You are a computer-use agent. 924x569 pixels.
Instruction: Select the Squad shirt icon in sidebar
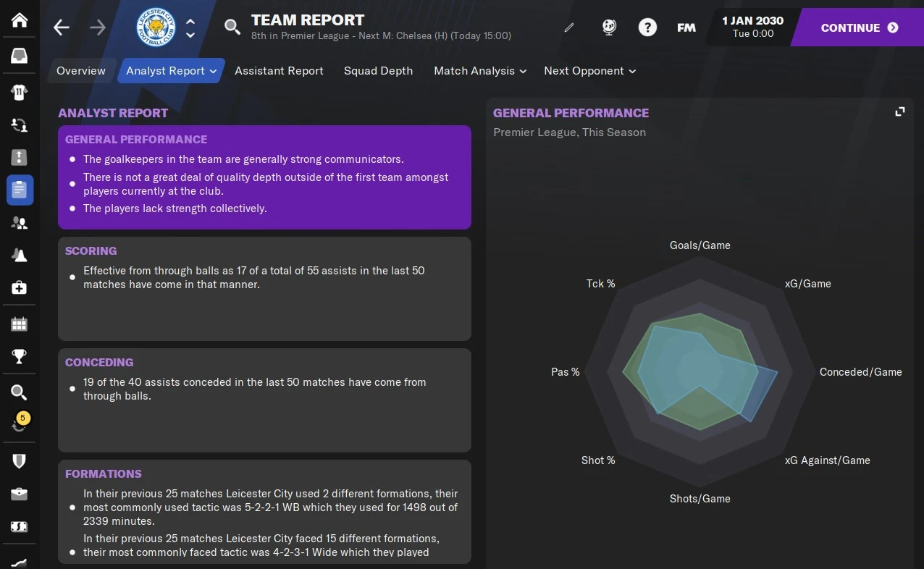pos(20,92)
